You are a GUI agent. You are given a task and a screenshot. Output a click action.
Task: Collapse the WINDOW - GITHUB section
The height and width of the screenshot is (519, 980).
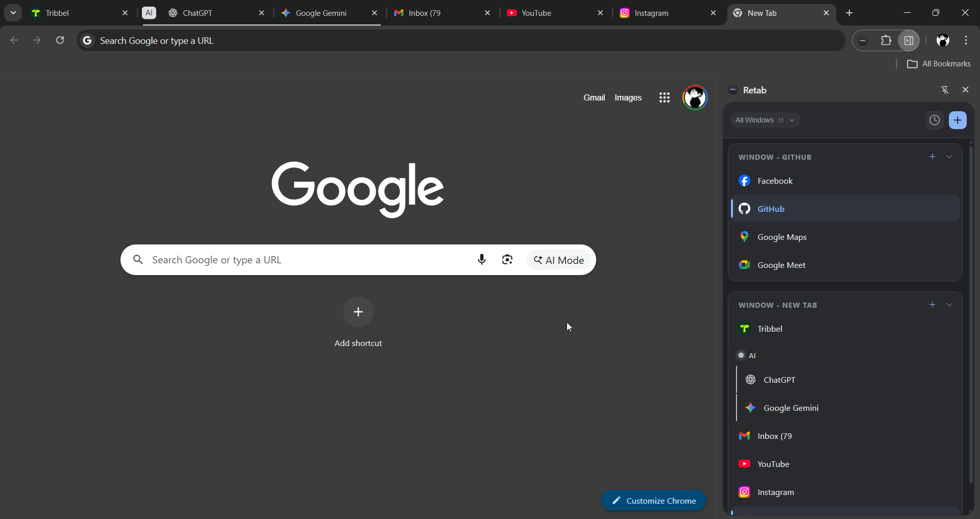[x=950, y=157]
